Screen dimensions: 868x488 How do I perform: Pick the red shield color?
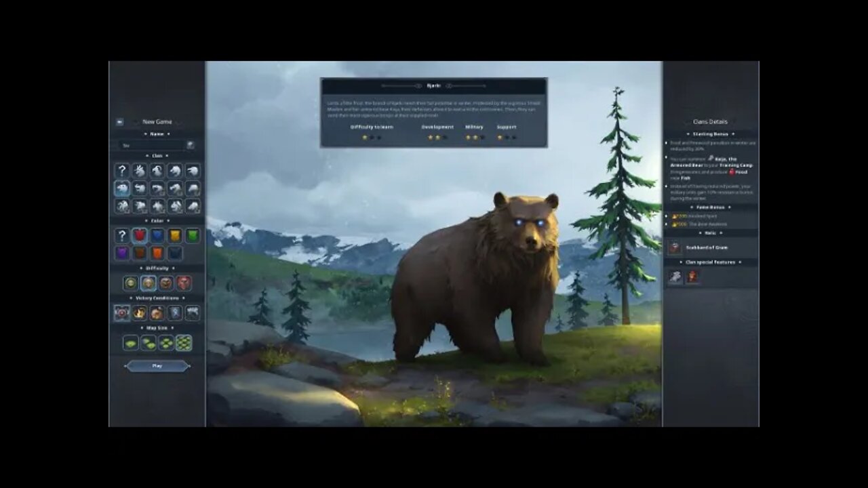coord(140,235)
